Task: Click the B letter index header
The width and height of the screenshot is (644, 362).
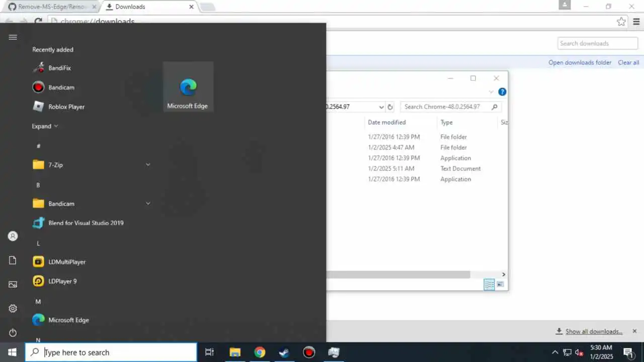Action: [x=38, y=185]
